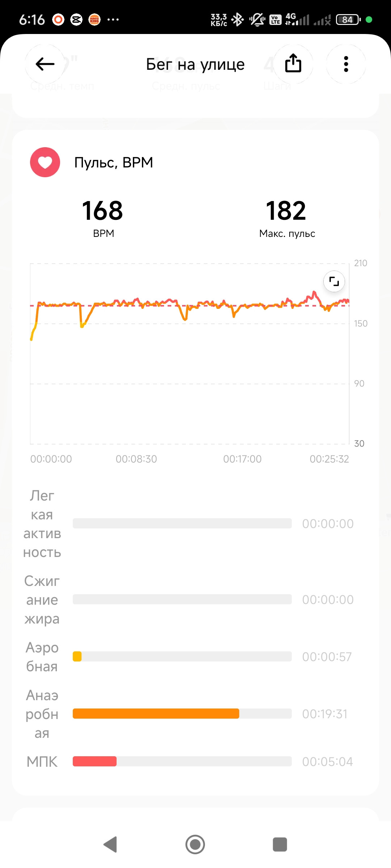Expand heart rate chart to fullscreen
The width and height of the screenshot is (391, 868).
(x=334, y=281)
